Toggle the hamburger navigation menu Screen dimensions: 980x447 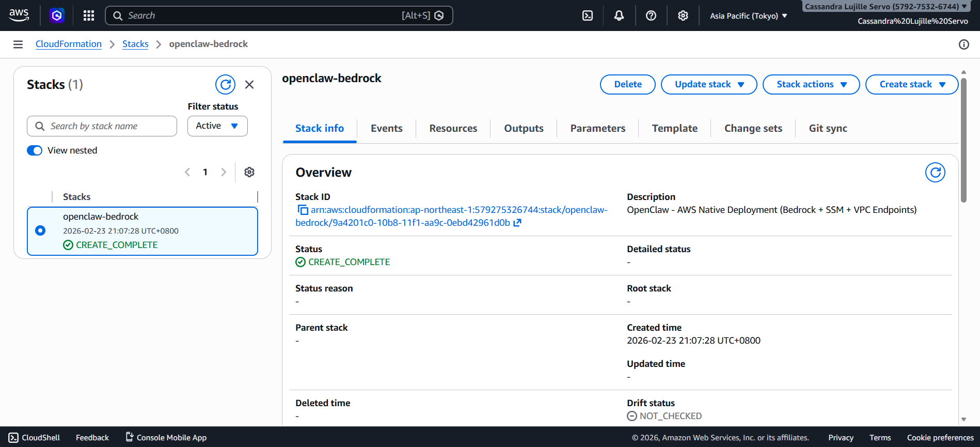18,44
